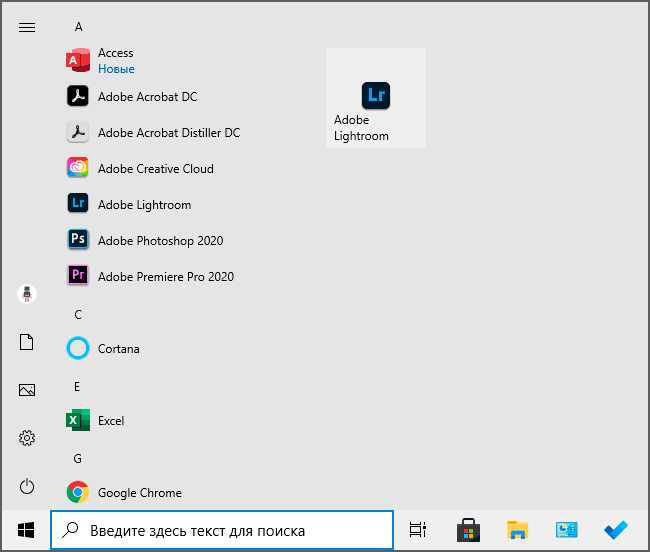Open Microsoft Store from the taskbar
Screen dimensions: 650x552
468,530
